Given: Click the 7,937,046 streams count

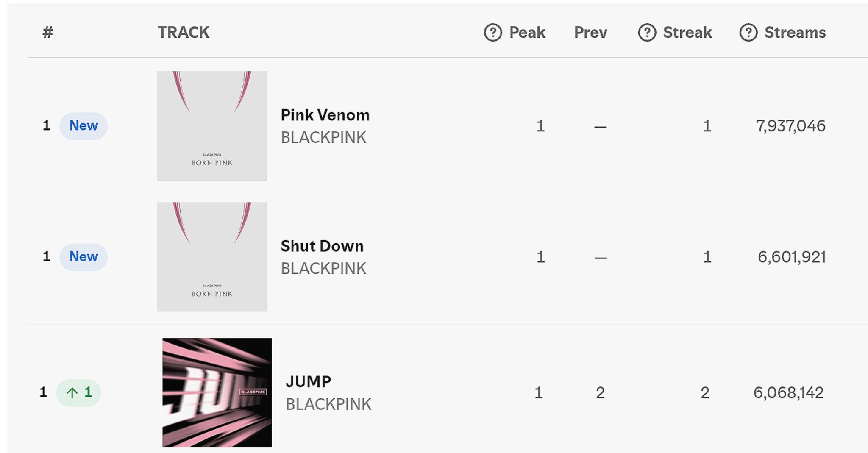Looking at the screenshot, I should [790, 126].
